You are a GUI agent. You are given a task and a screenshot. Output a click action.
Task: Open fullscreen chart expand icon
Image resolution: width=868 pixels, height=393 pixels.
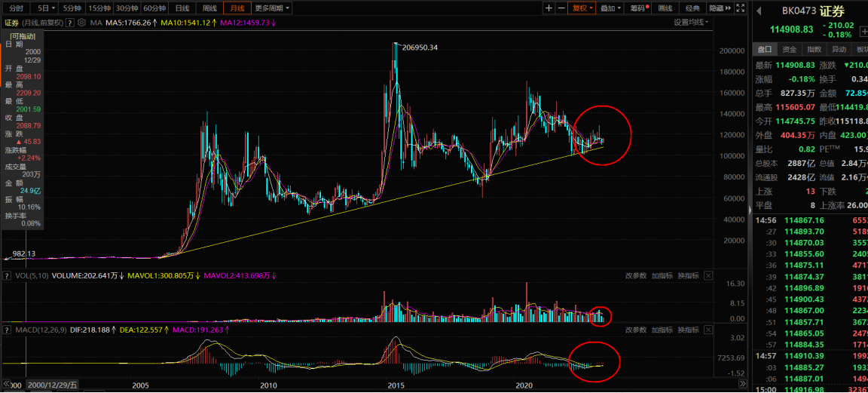pyautogui.click(x=740, y=8)
